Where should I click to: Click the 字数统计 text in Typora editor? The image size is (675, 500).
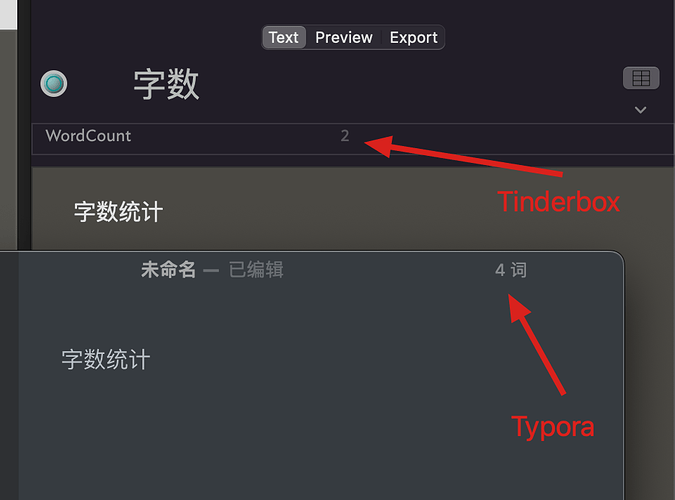tap(106, 359)
